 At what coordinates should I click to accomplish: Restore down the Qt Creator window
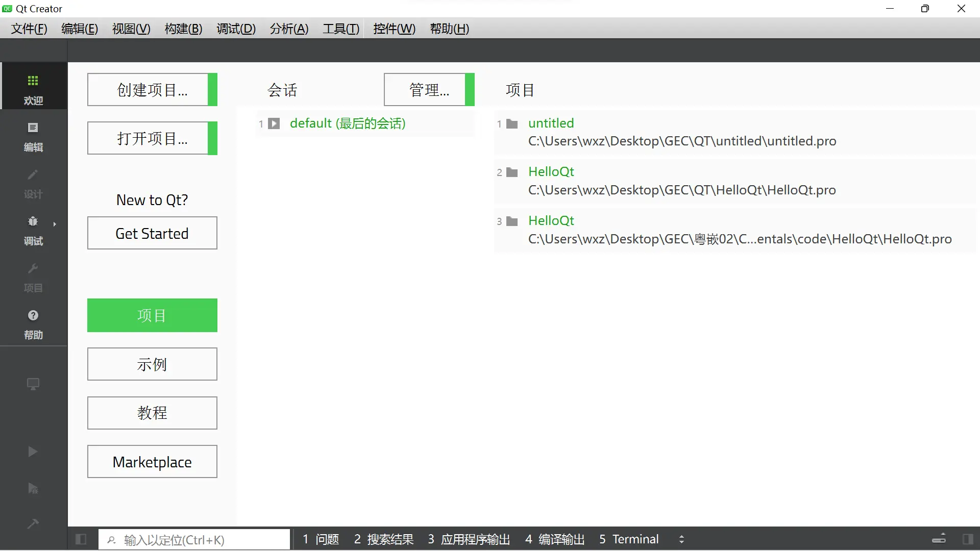(925, 9)
